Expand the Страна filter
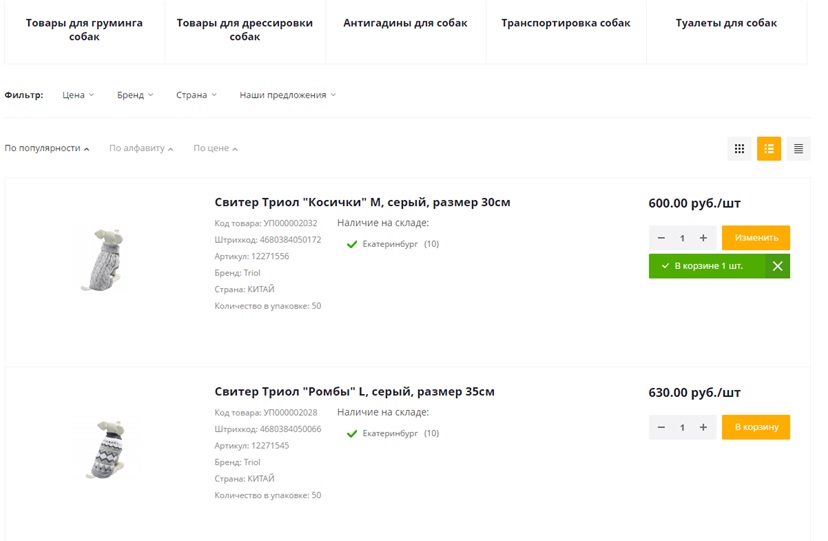 click(x=196, y=95)
